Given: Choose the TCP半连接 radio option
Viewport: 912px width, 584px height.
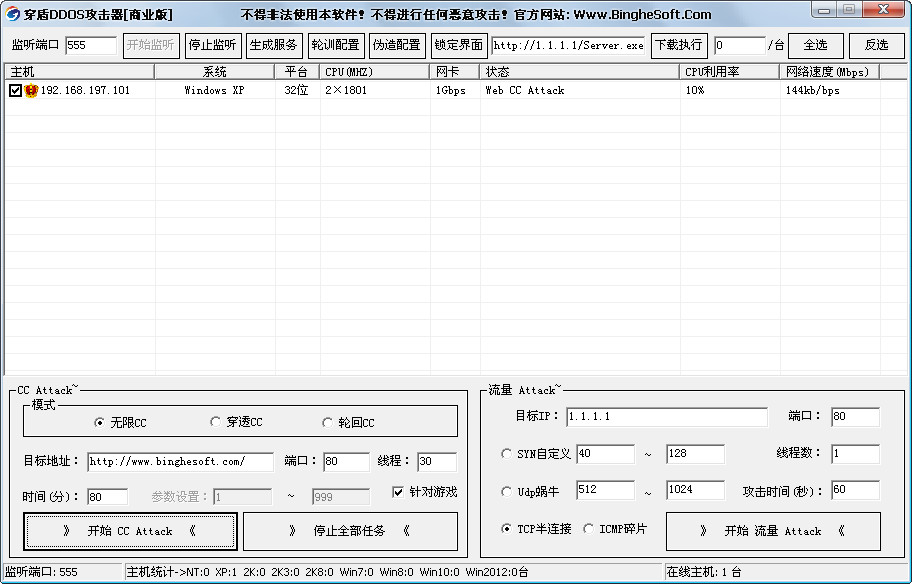Looking at the screenshot, I should [x=506, y=529].
